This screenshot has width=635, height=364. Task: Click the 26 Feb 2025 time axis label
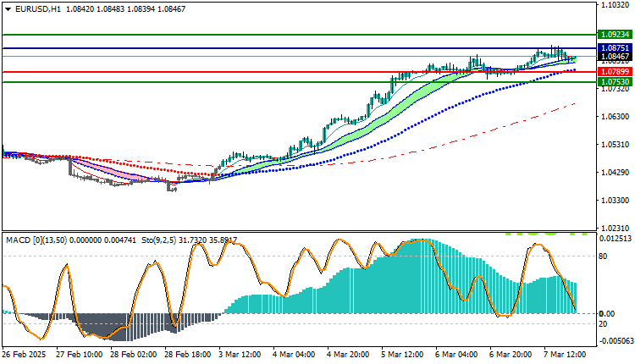click(x=25, y=355)
